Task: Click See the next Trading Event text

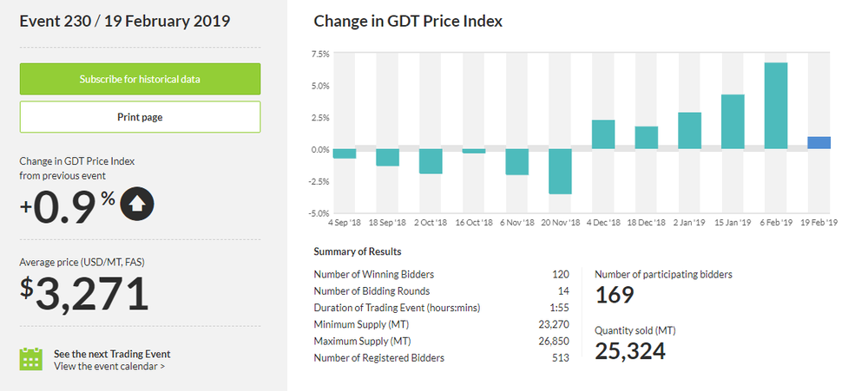Action: (112, 354)
